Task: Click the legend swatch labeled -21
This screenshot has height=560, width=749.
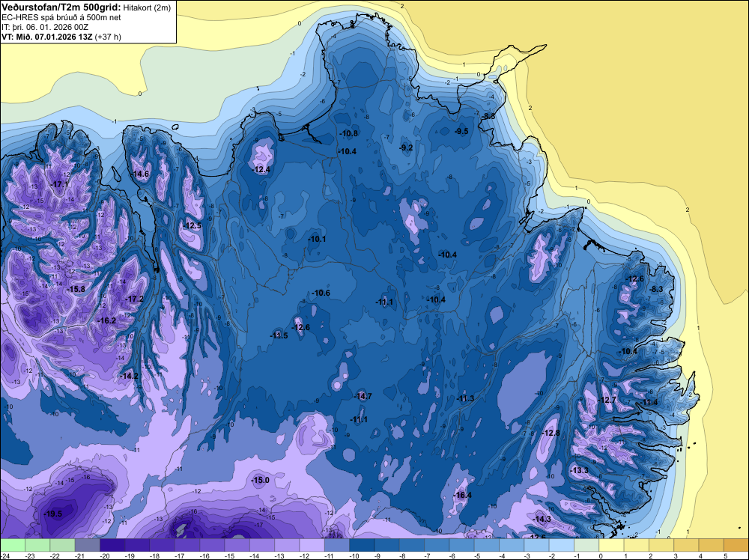Action: pos(87,546)
